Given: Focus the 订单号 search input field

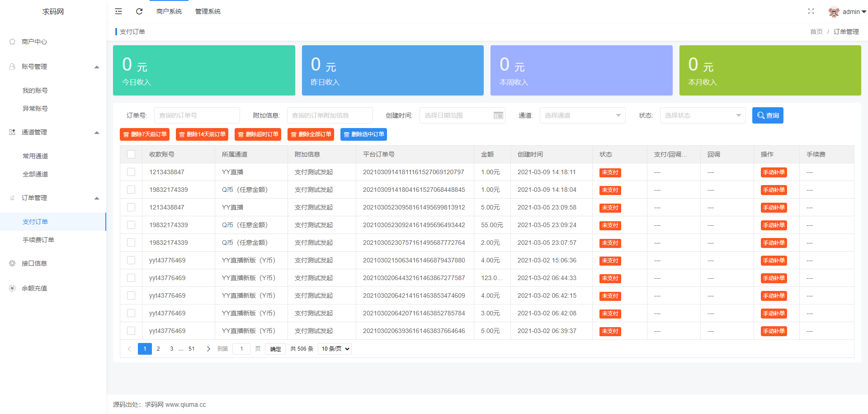Looking at the screenshot, I should [197, 115].
